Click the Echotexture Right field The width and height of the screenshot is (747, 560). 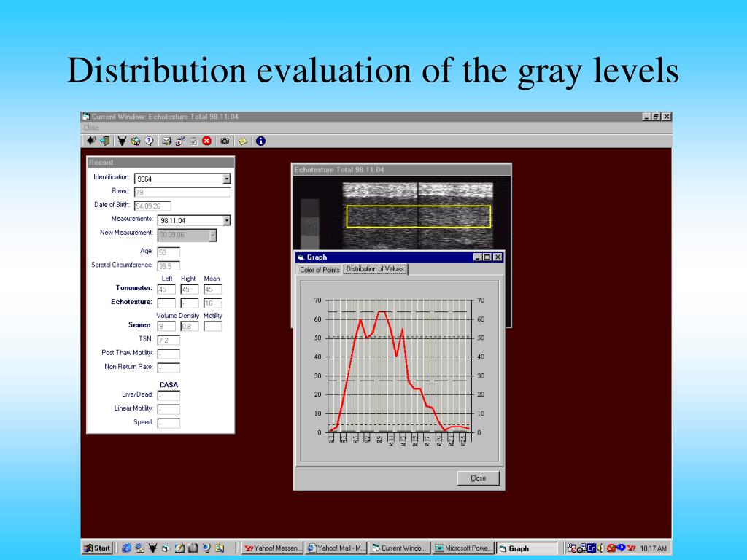(x=190, y=303)
